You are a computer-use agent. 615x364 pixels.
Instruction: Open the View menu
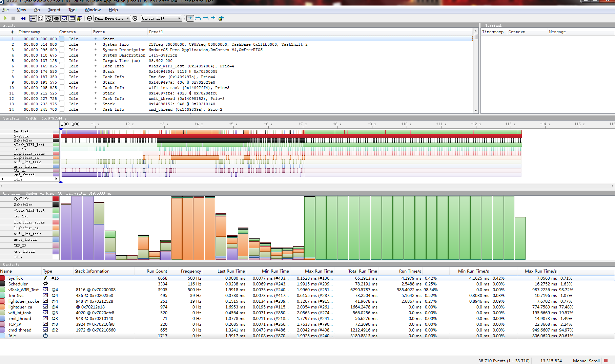click(x=21, y=10)
